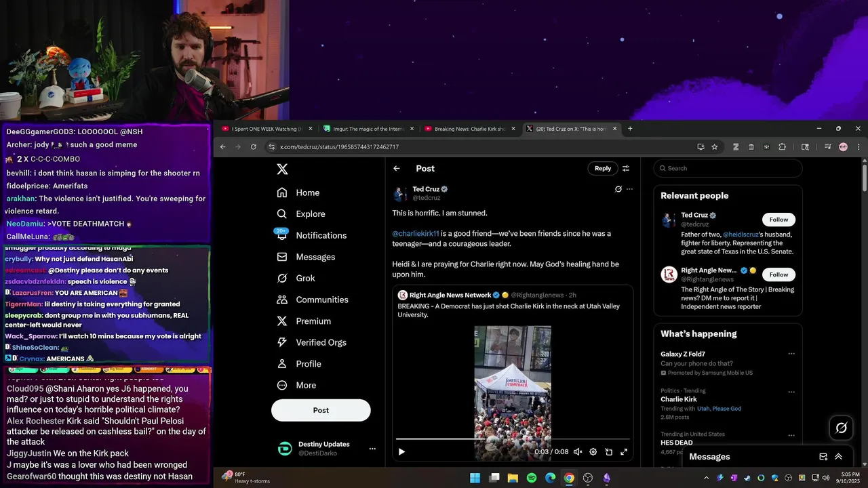The width and height of the screenshot is (868, 488).
Task: Switch to Breaking News Charlie Kirk tab
Action: pos(469,129)
